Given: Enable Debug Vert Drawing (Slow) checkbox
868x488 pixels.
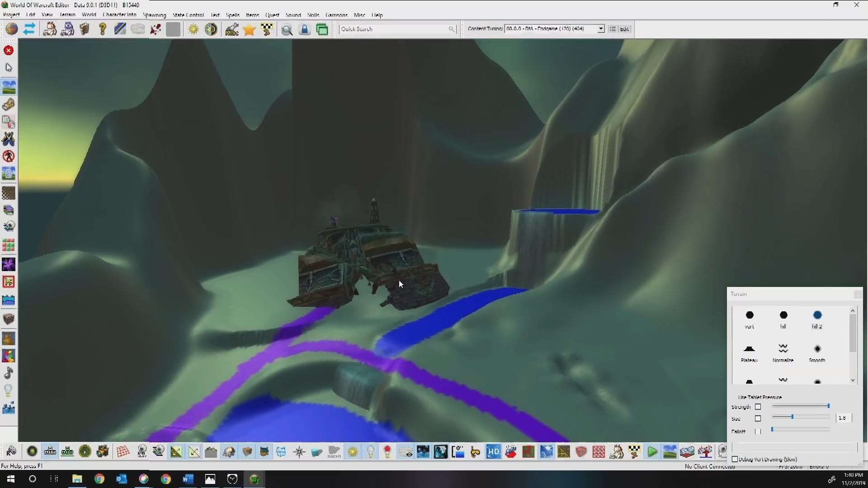Looking at the screenshot, I should click(735, 459).
